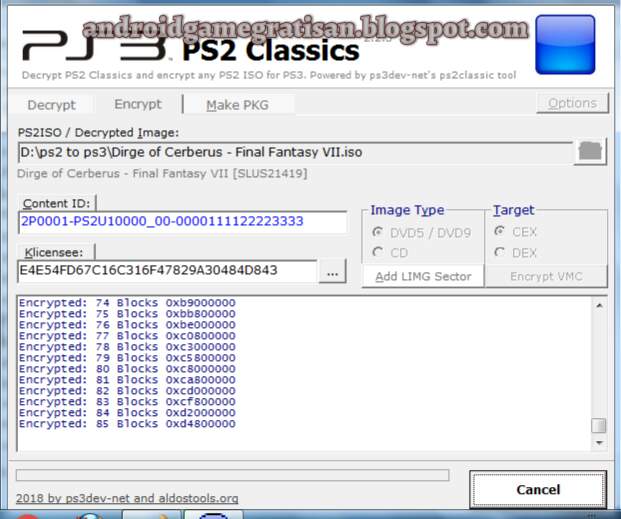Click the Klicensee label
Viewport: 621px width, 519px height.
click(x=54, y=253)
